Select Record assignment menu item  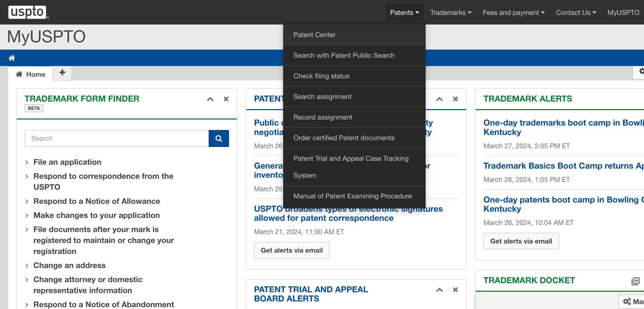click(x=354, y=117)
